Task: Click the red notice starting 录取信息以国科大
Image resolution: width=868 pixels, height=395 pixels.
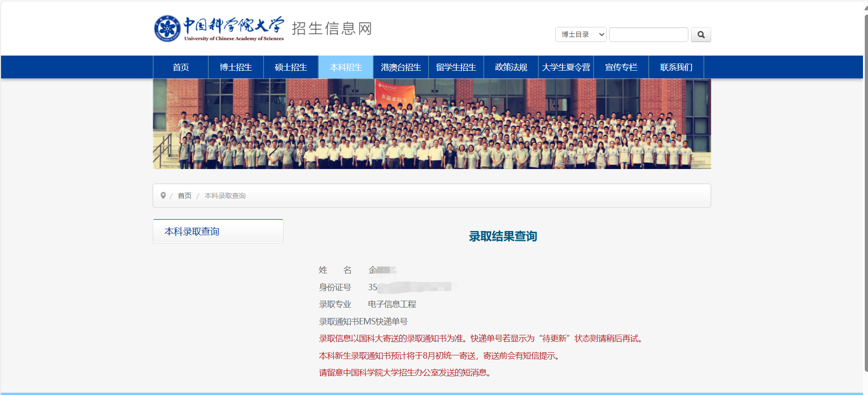Action: pyautogui.click(x=480, y=339)
